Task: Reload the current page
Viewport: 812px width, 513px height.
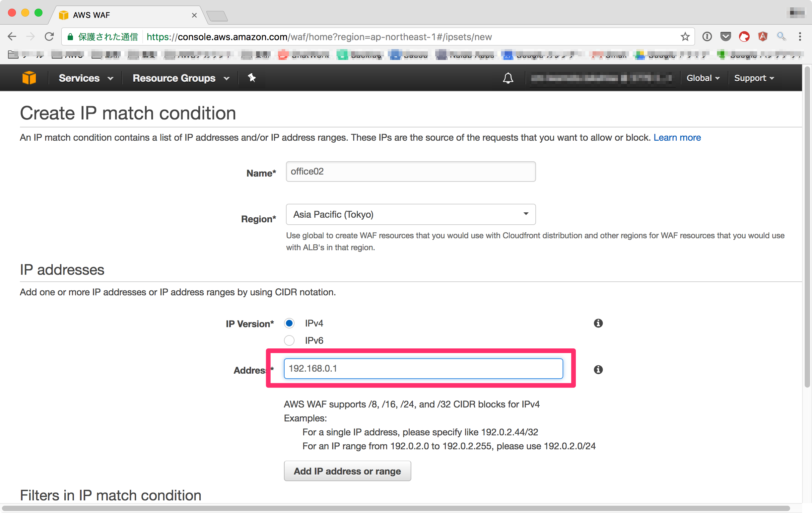Action: coord(49,37)
